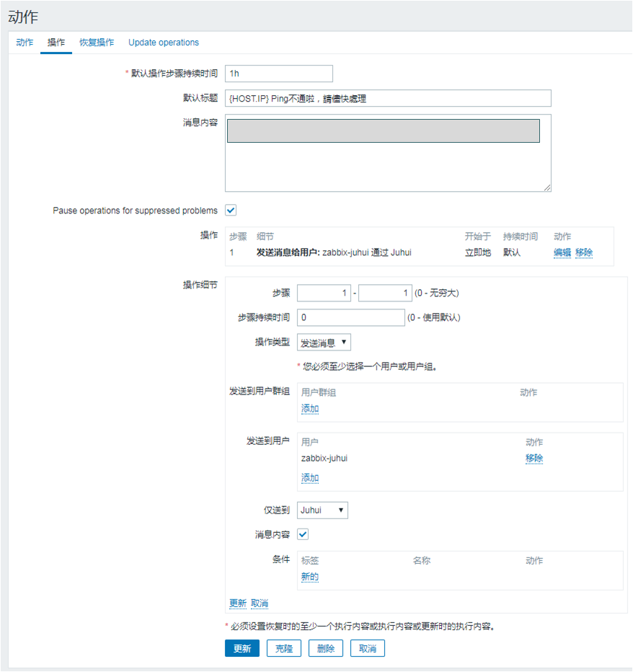Viewport: 633px width, 672px height.
Task: Click 添加 under 发送到用户
Action: (x=309, y=477)
